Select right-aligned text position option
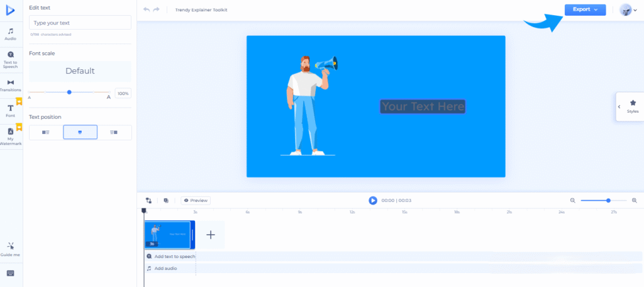Screen dimensions: 644x287 pos(114,132)
